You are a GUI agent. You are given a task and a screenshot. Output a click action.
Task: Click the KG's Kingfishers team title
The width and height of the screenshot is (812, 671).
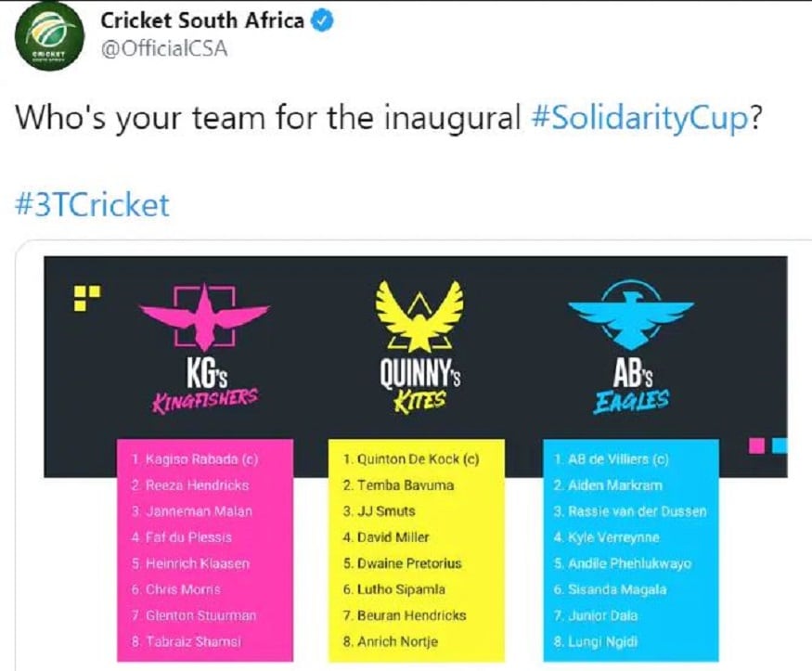pyautogui.click(x=205, y=386)
